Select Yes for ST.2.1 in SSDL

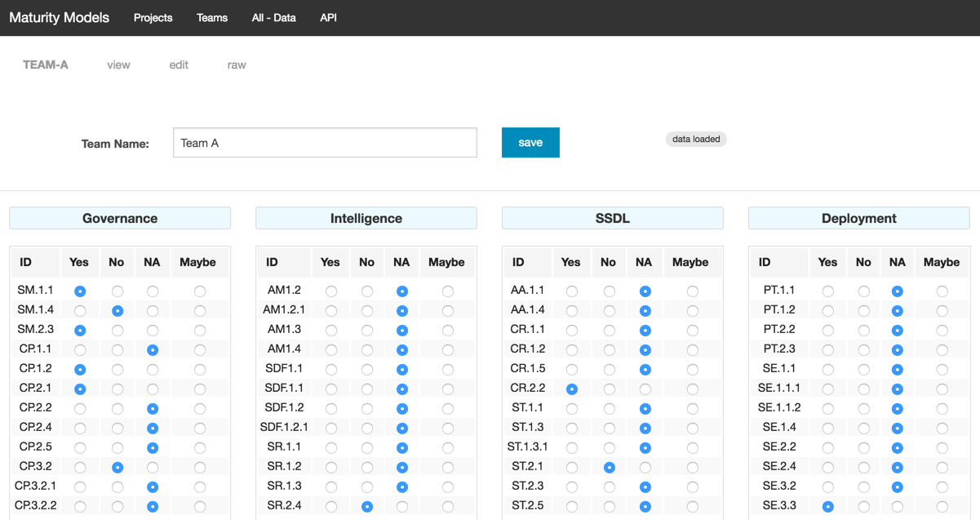[x=572, y=468]
